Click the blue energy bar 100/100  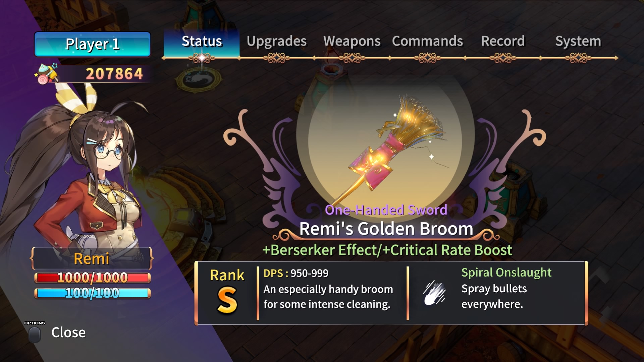(92, 293)
